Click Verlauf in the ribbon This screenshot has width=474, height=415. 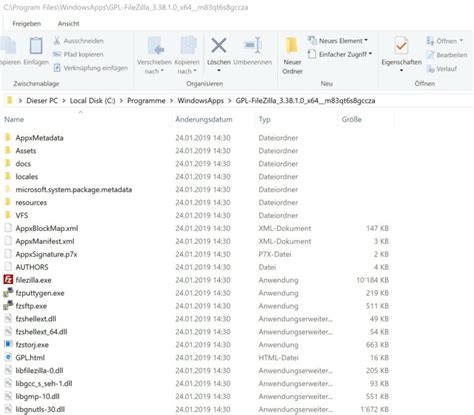point(442,69)
